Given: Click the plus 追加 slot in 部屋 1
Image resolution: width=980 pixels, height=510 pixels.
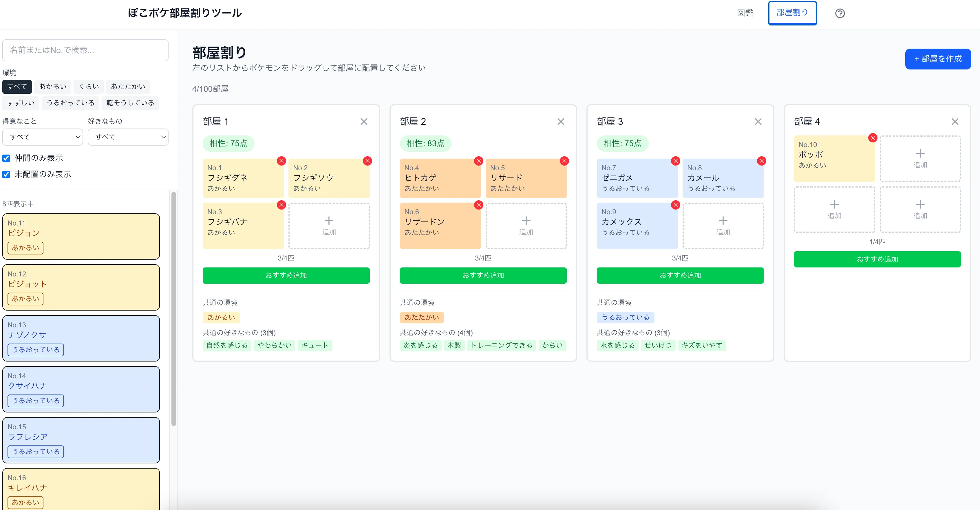Looking at the screenshot, I should pyautogui.click(x=329, y=225).
